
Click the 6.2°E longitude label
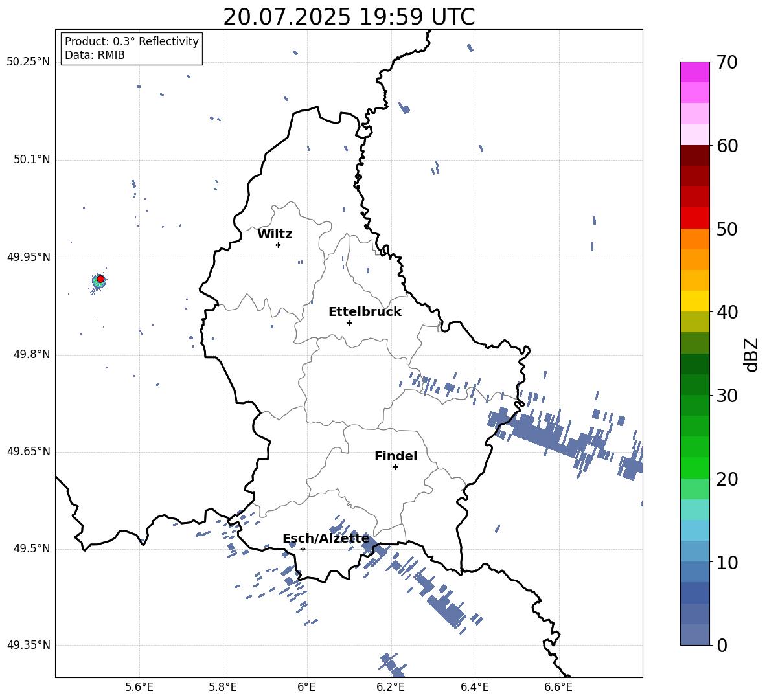pyautogui.click(x=391, y=687)
